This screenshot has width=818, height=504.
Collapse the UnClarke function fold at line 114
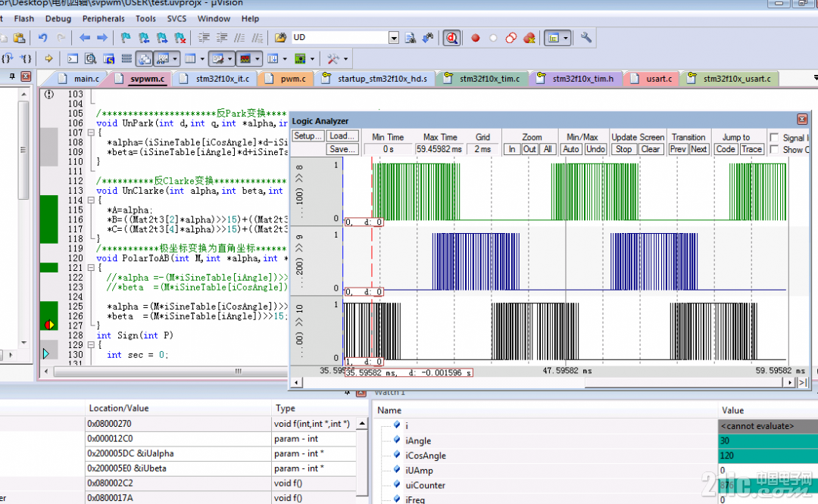[91, 200]
